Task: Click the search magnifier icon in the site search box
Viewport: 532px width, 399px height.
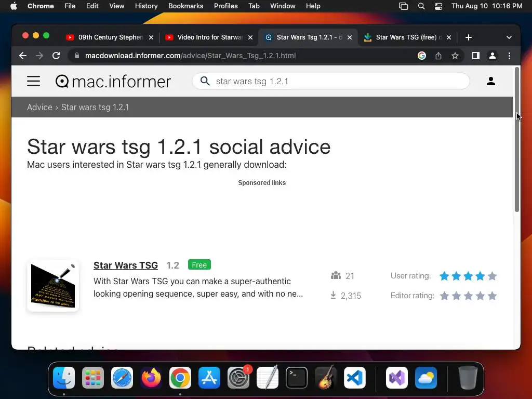Action: [x=205, y=81]
